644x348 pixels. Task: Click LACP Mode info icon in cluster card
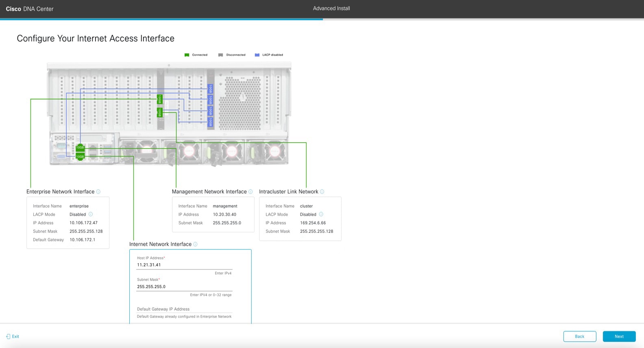tap(321, 214)
